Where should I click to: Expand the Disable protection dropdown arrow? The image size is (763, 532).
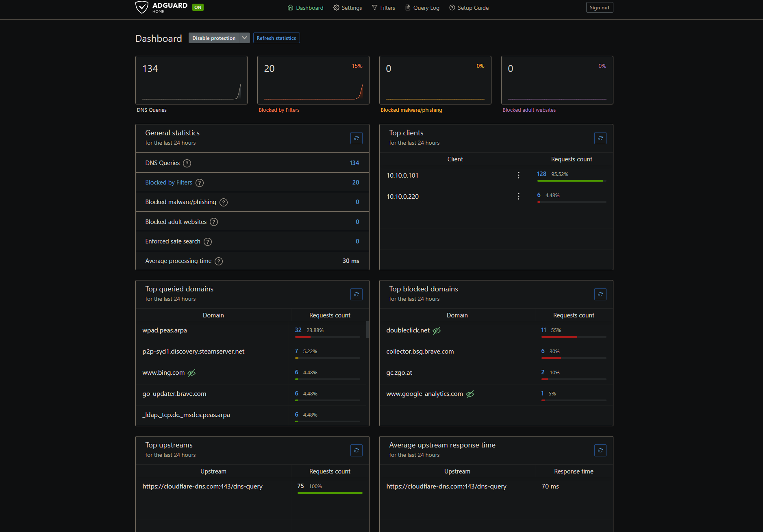(244, 38)
